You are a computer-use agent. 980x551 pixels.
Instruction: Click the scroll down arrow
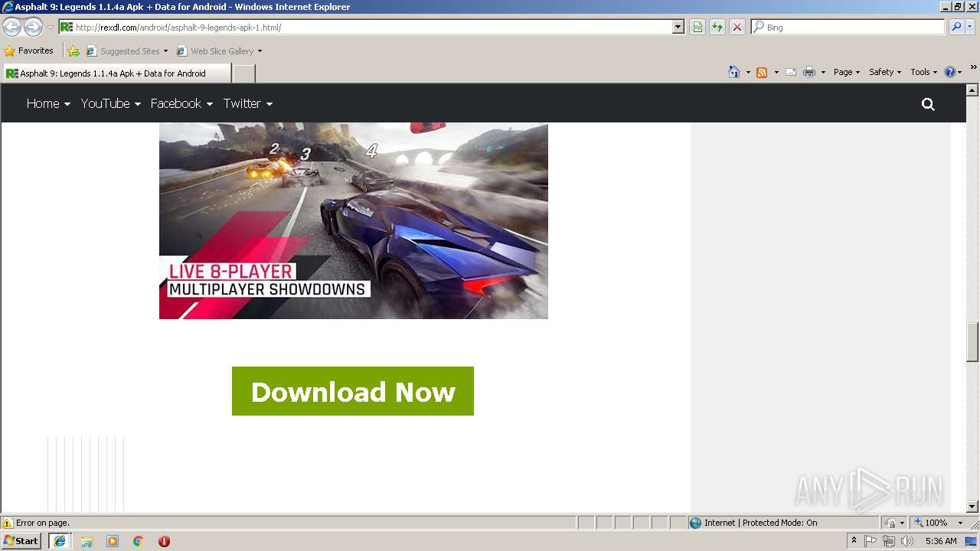972,506
